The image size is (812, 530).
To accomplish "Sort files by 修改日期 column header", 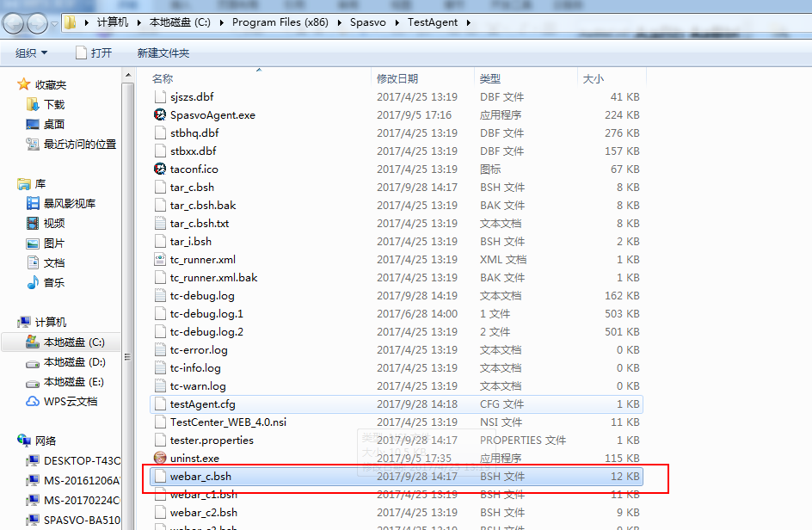I will pos(397,78).
